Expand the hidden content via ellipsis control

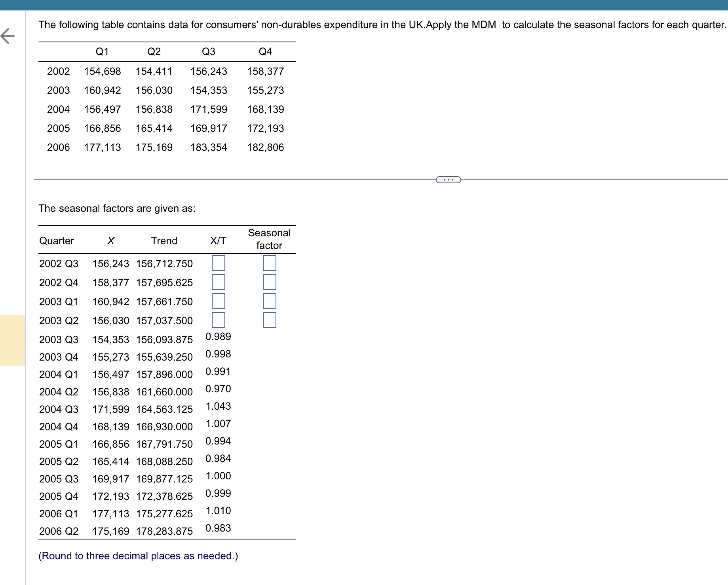[448, 179]
